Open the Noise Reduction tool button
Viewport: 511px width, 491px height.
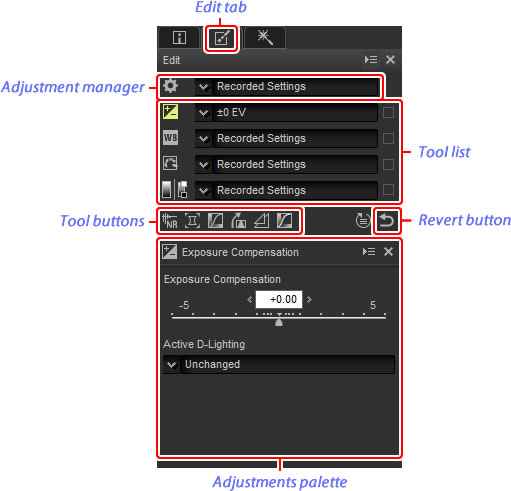(x=170, y=221)
